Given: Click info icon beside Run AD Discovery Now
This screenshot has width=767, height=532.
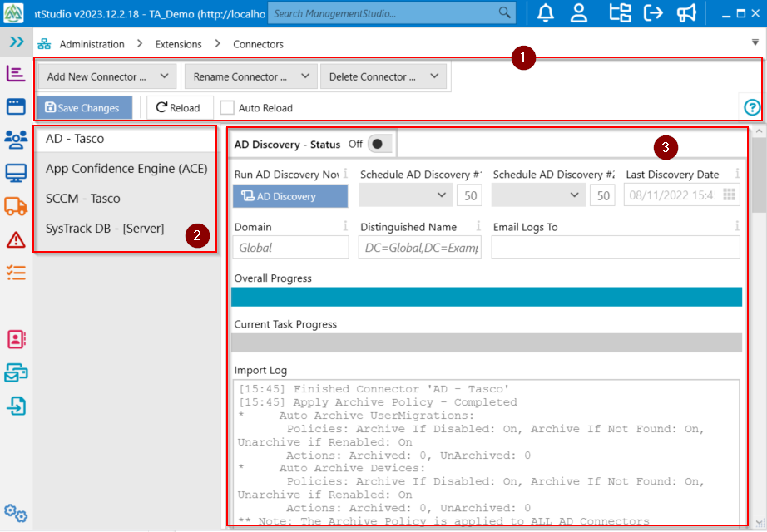Looking at the screenshot, I should click(x=345, y=173).
